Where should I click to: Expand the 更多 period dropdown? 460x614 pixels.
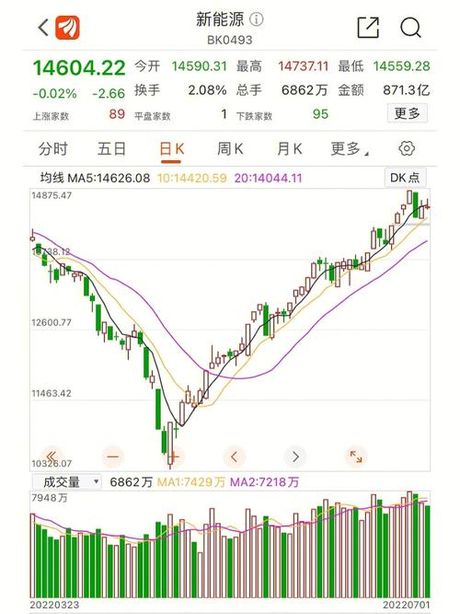pos(349,149)
